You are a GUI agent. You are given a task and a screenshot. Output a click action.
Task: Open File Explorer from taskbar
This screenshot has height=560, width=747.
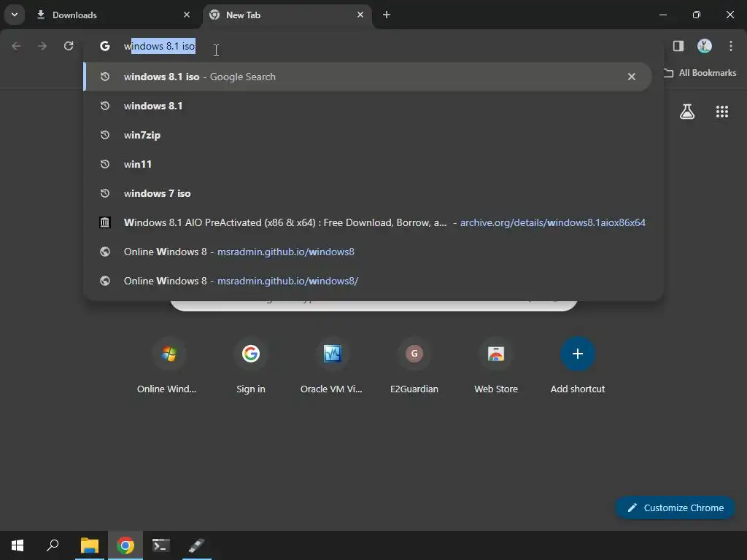[x=90, y=545]
